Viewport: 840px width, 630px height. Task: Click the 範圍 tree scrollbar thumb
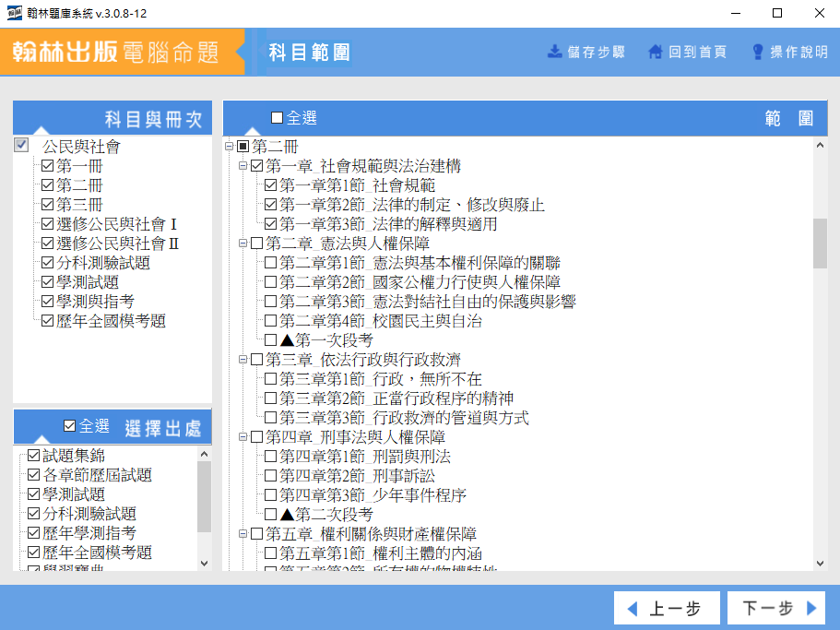click(820, 243)
